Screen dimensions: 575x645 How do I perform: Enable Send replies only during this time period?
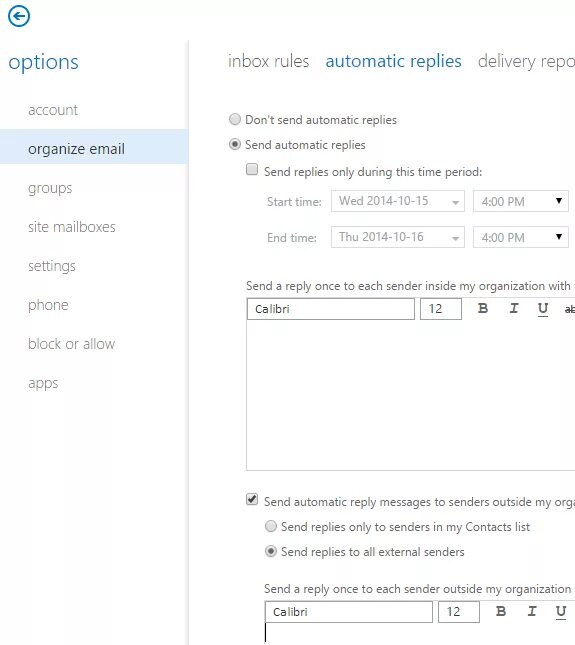tap(252, 169)
